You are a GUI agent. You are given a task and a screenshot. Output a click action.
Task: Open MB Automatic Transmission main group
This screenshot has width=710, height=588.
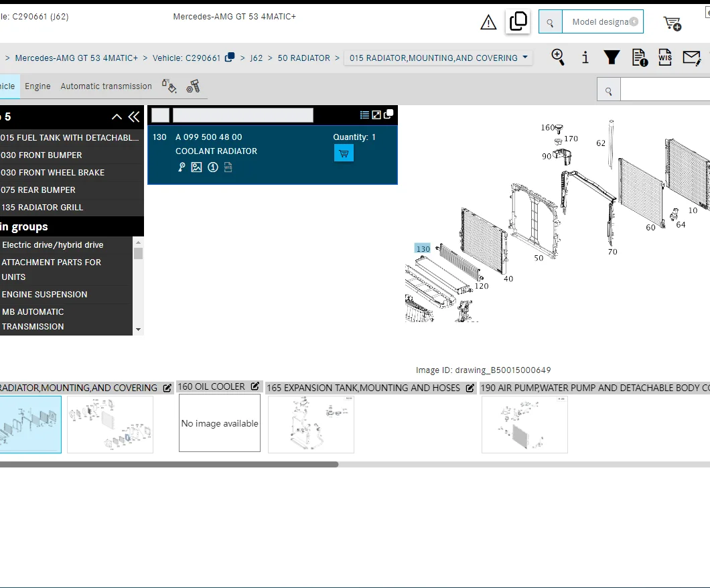coord(66,319)
